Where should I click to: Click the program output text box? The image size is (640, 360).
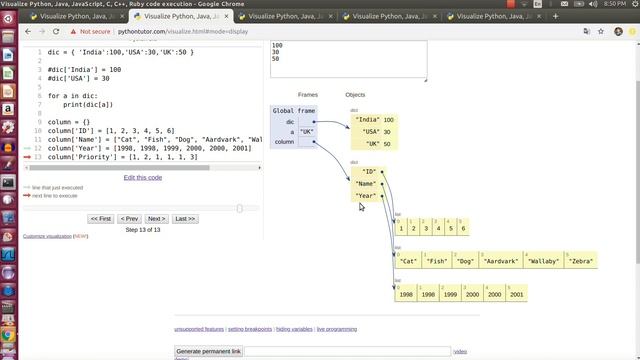(349, 59)
